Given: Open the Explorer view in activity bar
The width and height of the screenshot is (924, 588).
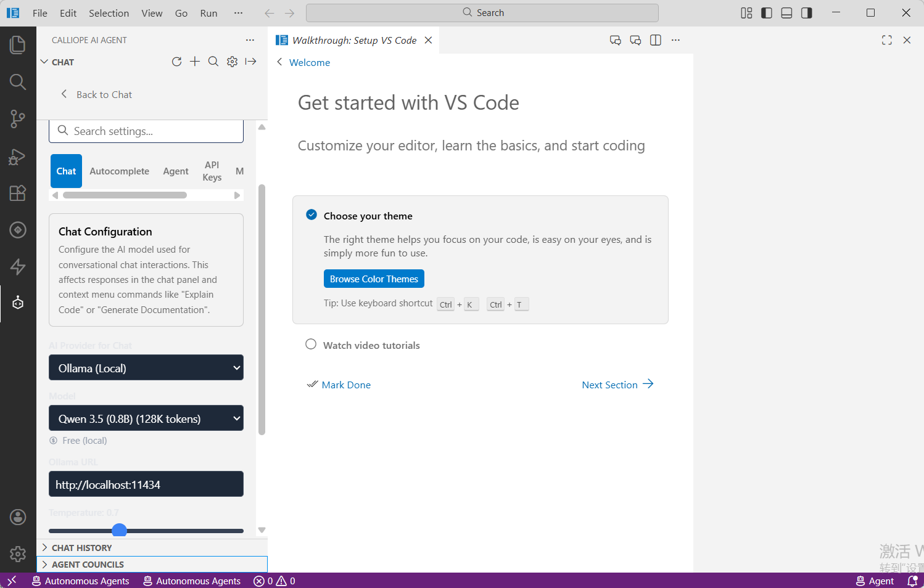Looking at the screenshot, I should (x=18, y=45).
